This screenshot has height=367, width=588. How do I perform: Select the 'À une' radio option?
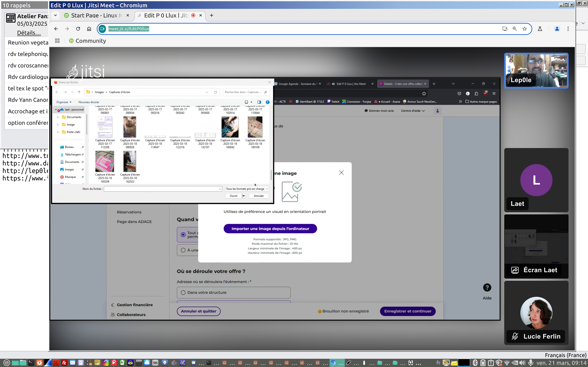pyautogui.click(x=183, y=250)
